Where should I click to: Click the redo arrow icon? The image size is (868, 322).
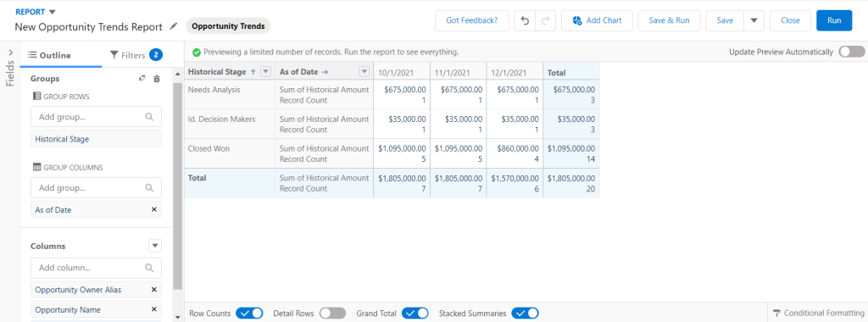click(545, 20)
